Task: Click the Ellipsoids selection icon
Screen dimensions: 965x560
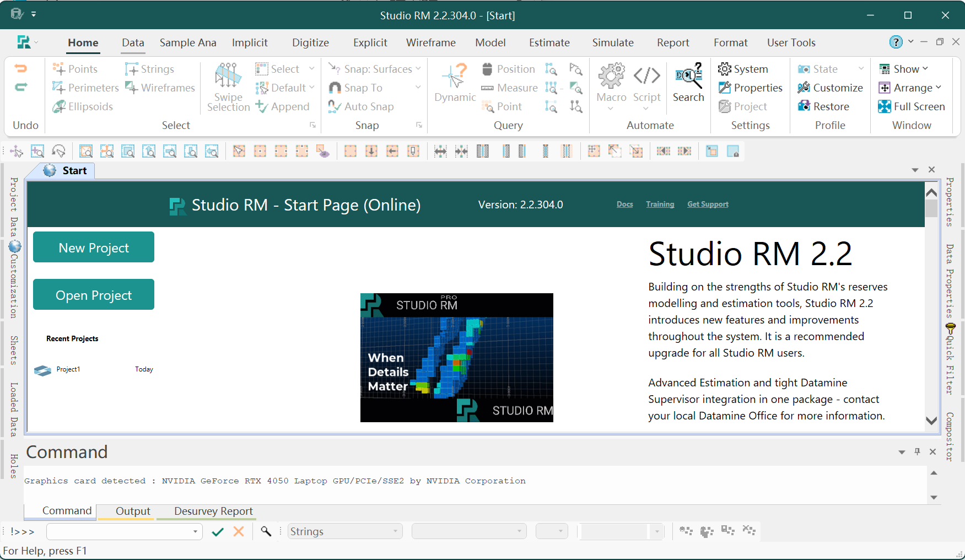Action: click(59, 106)
